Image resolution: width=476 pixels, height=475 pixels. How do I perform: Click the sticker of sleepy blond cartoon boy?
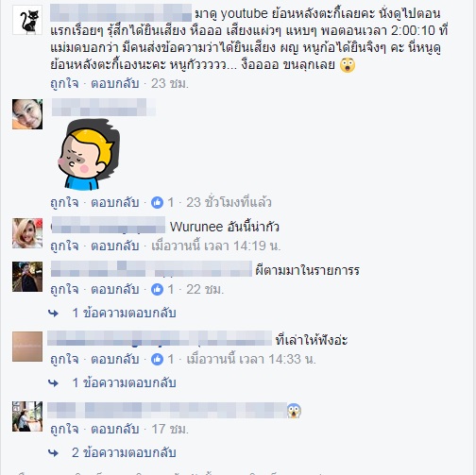click(x=89, y=155)
